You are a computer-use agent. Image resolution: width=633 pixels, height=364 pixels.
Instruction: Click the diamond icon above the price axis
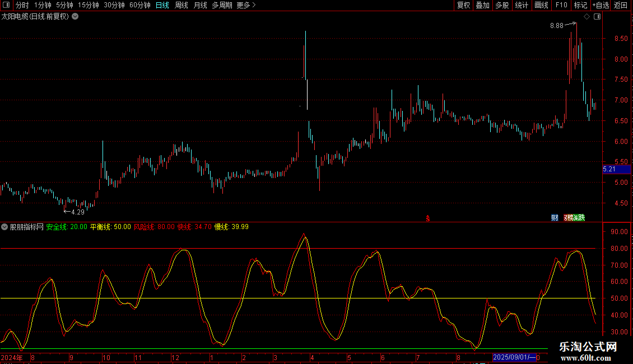pos(587,17)
